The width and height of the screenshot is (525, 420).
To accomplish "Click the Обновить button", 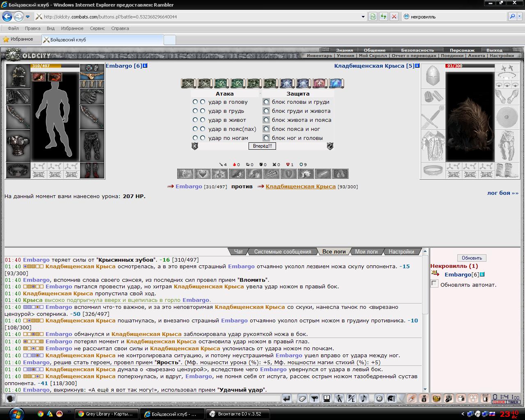I will [472, 258].
